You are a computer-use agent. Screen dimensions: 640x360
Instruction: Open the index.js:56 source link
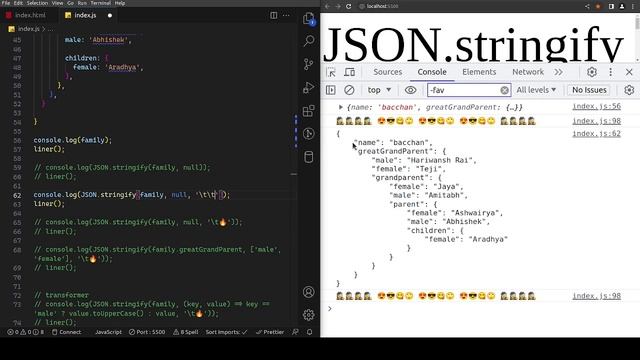596,107
